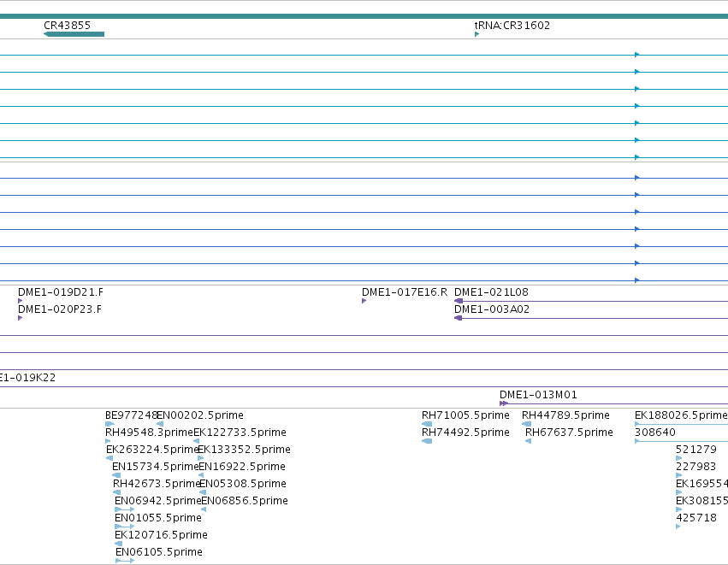Click the RH44789.5prime EST label
The height and width of the screenshot is (565, 728).
(565, 415)
